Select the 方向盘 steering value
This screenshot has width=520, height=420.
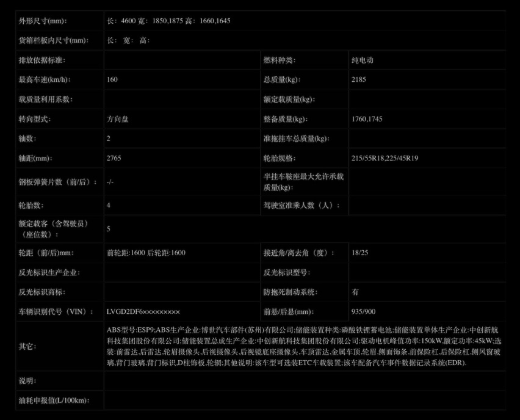(x=117, y=119)
